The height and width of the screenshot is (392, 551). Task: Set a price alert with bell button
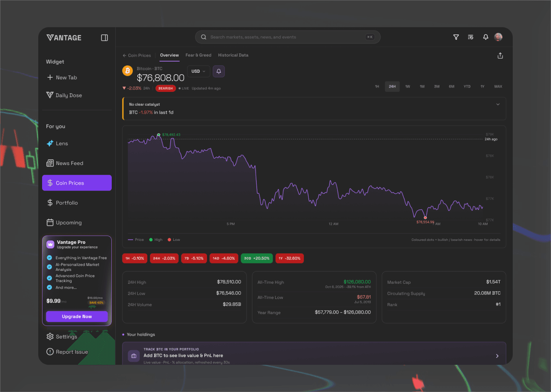(219, 71)
